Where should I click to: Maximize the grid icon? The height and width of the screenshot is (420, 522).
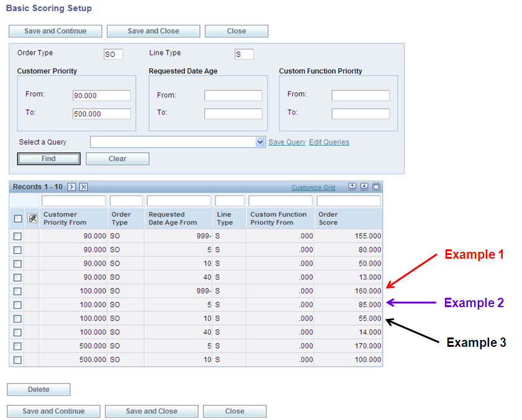(x=376, y=187)
